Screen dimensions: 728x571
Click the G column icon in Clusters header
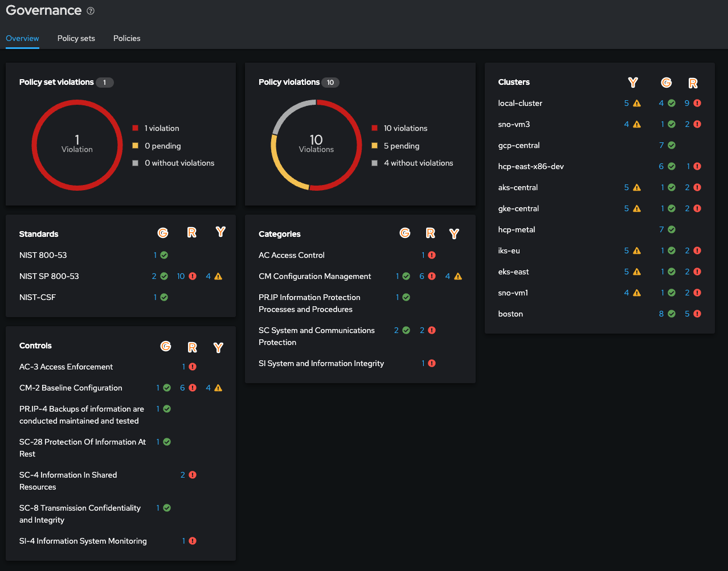(x=666, y=83)
